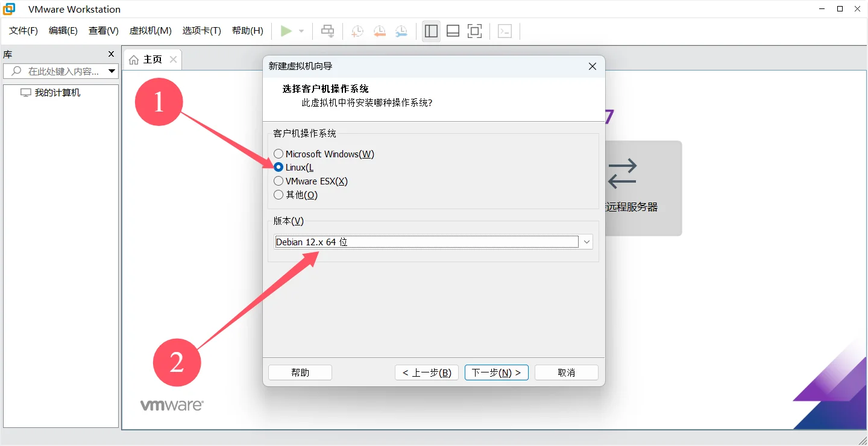
Task: Select the Linux radio button
Action: [278, 168]
